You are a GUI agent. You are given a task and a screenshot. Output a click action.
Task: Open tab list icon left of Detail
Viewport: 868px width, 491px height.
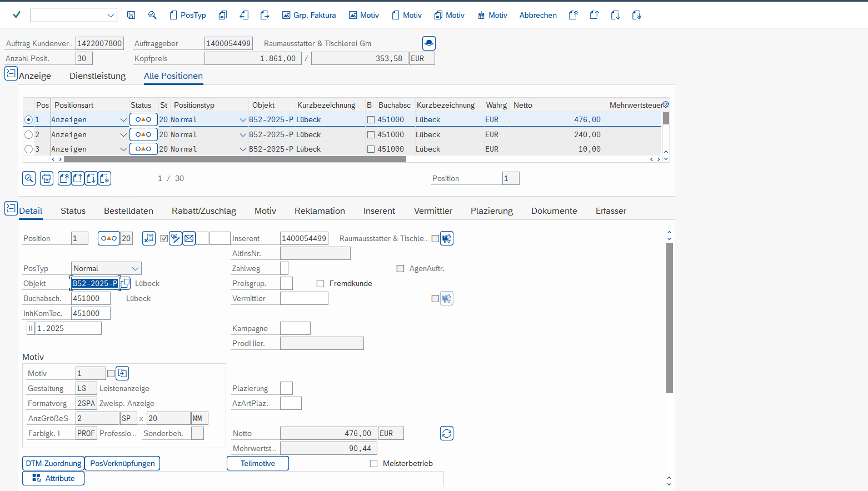point(11,208)
